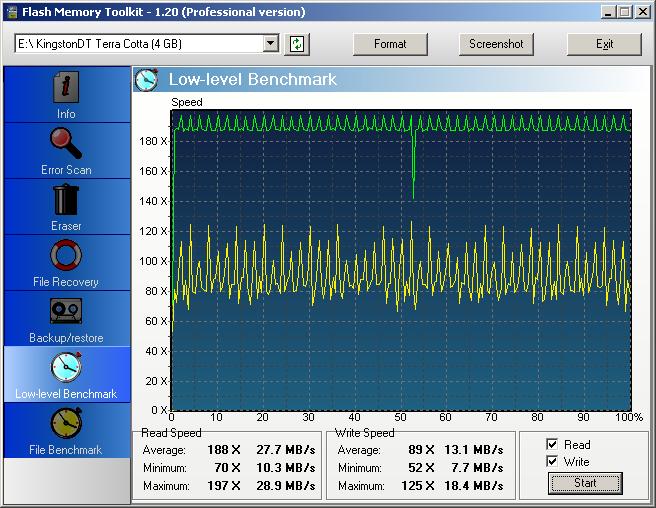The height and width of the screenshot is (508, 656).
Task: Click the Low-level Benchmark header clock icon
Action: [x=147, y=79]
